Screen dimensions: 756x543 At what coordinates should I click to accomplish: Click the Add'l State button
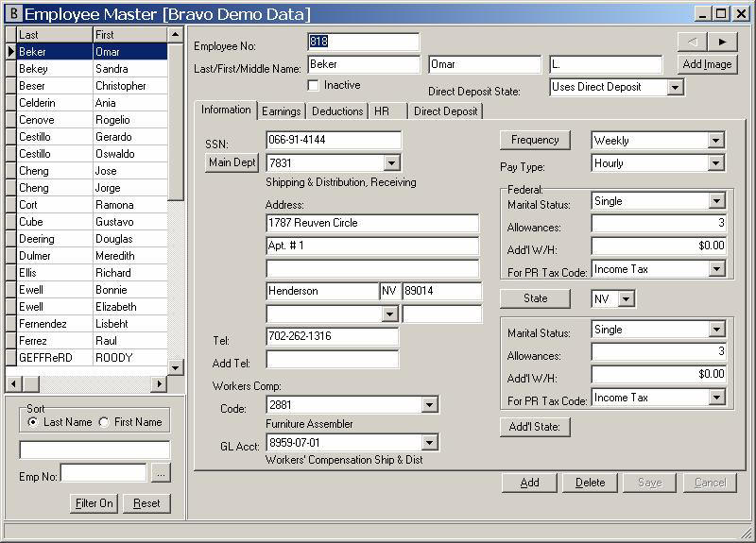pos(535,427)
